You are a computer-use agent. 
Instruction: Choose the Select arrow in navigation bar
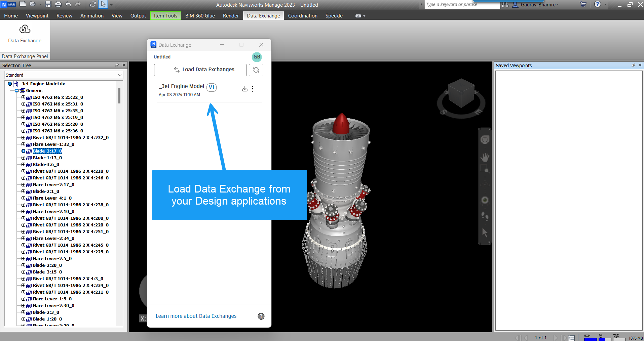(x=485, y=232)
